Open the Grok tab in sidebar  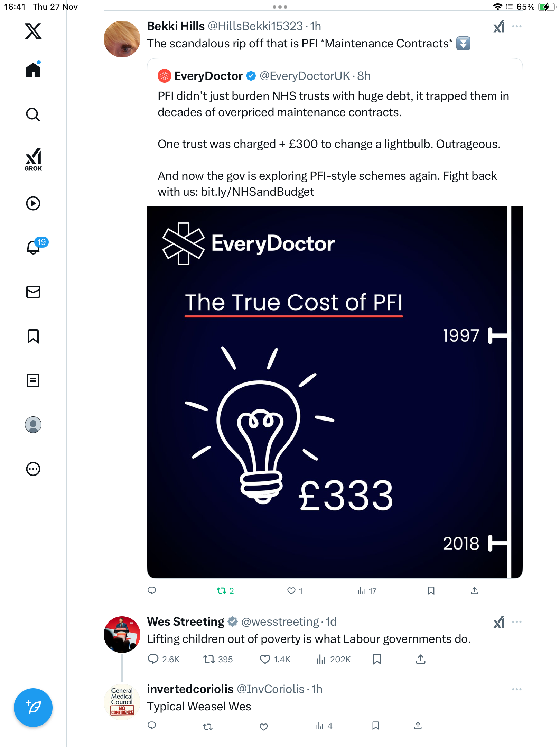pyautogui.click(x=33, y=159)
